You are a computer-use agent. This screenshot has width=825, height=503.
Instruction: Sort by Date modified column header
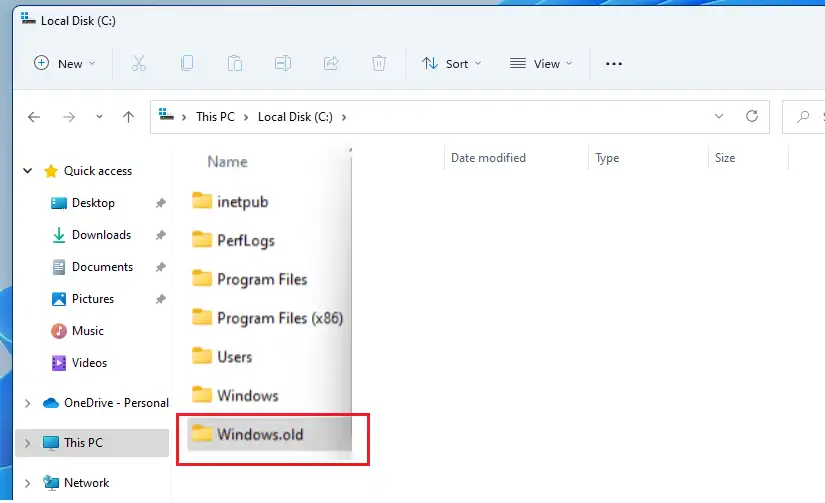488,158
